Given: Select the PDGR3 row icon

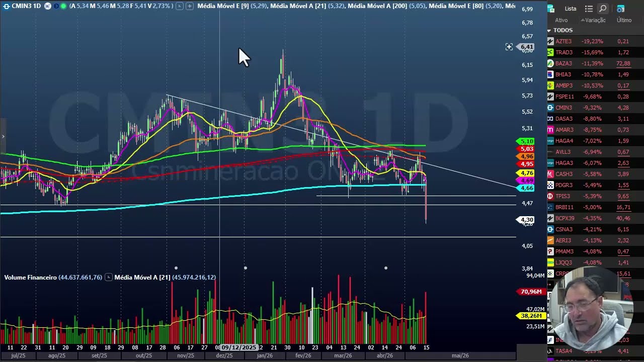Looking at the screenshot, I should pos(550,185).
